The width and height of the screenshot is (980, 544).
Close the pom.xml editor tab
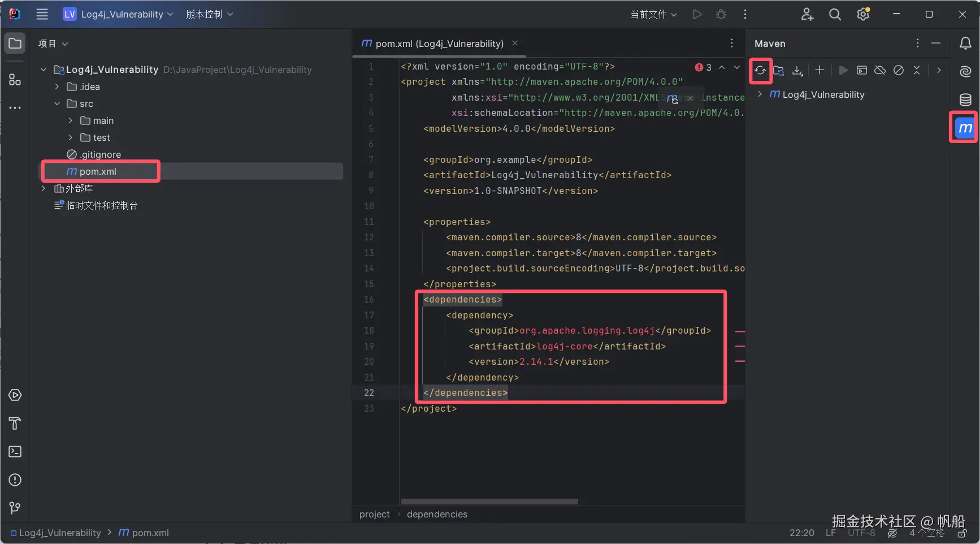[515, 43]
